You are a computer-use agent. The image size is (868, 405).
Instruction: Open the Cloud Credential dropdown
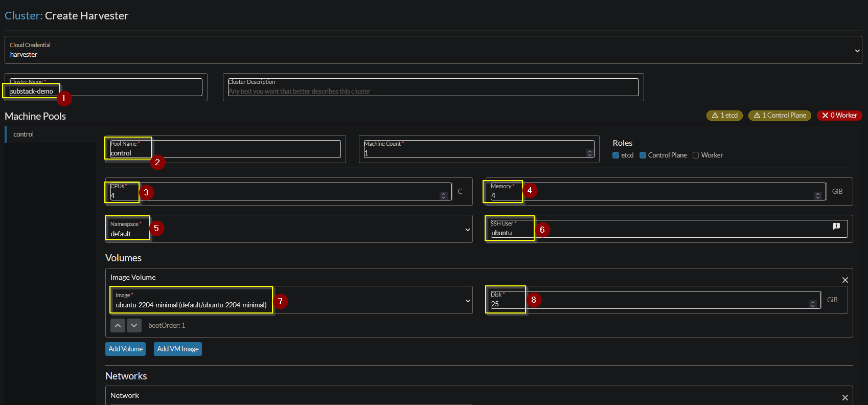(x=433, y=50)
